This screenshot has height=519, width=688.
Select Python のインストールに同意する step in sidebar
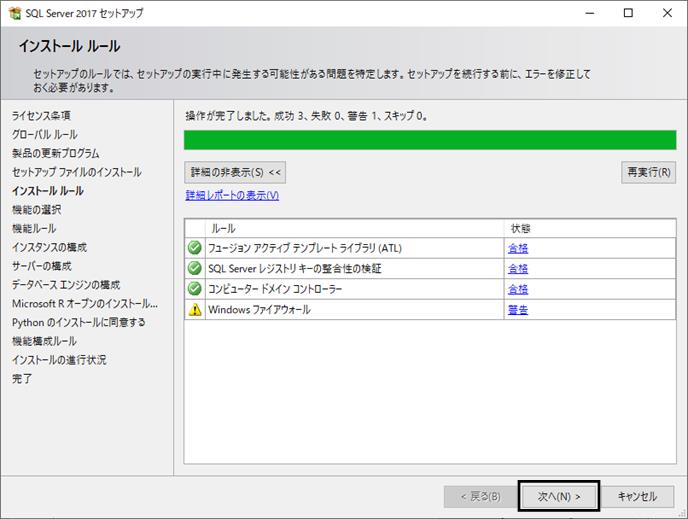[x=79, y=322]
